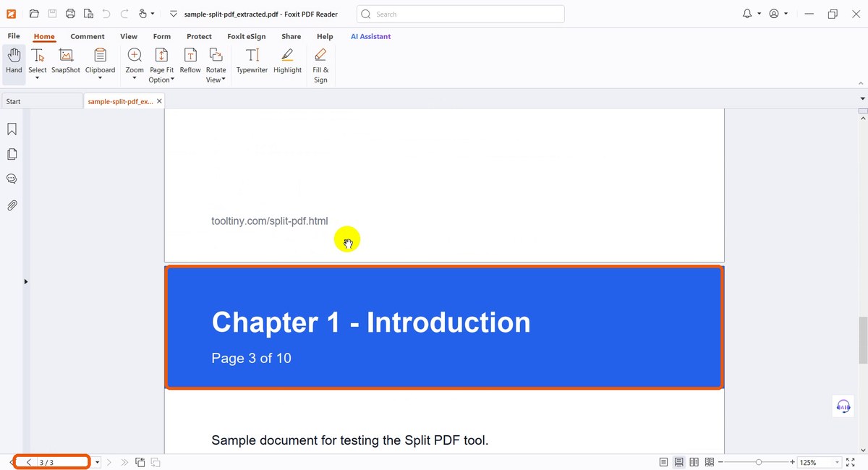The width and height of the screenshot is (868, 470).
Task: Switch to Foxit eSign tab
Action: [246, 36]
